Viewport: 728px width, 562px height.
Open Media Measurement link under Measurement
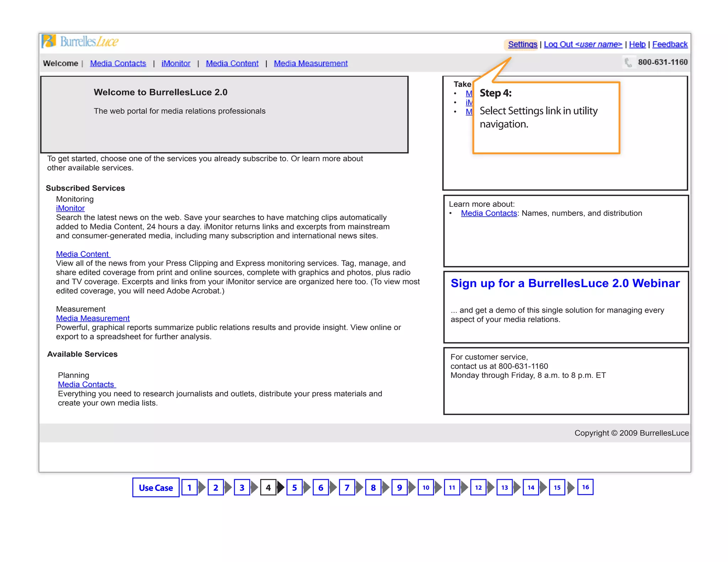(x=93, y=319)
